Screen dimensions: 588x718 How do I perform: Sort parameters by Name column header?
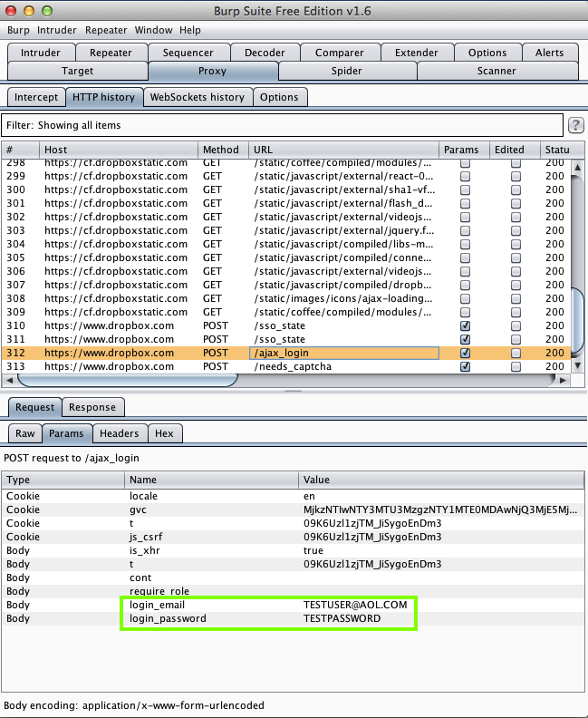coord(211,480)
